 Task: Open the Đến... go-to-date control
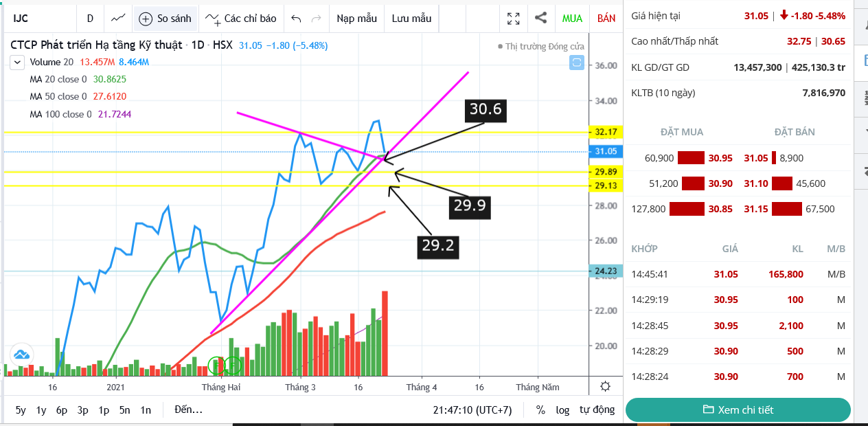click(188, 410)
